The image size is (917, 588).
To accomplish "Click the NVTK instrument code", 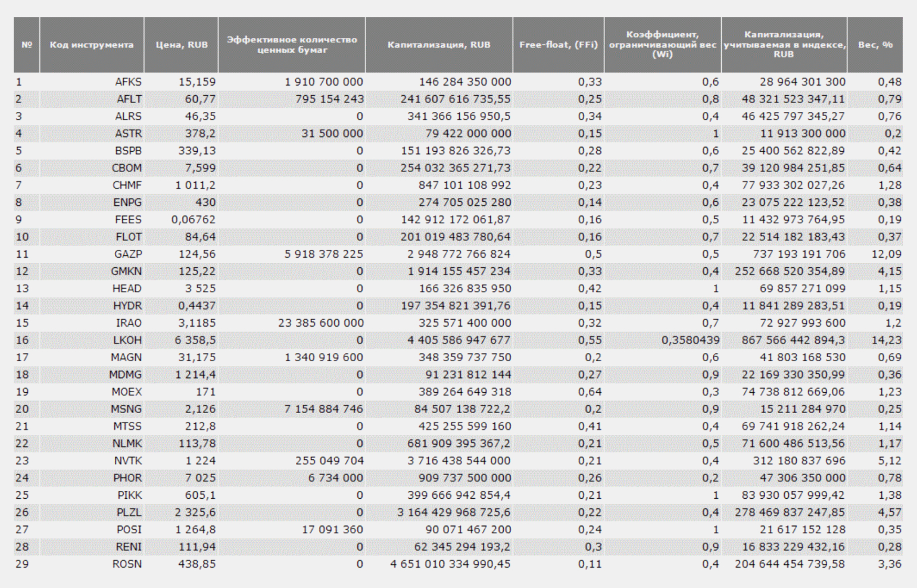I will (x=128, y=461).
